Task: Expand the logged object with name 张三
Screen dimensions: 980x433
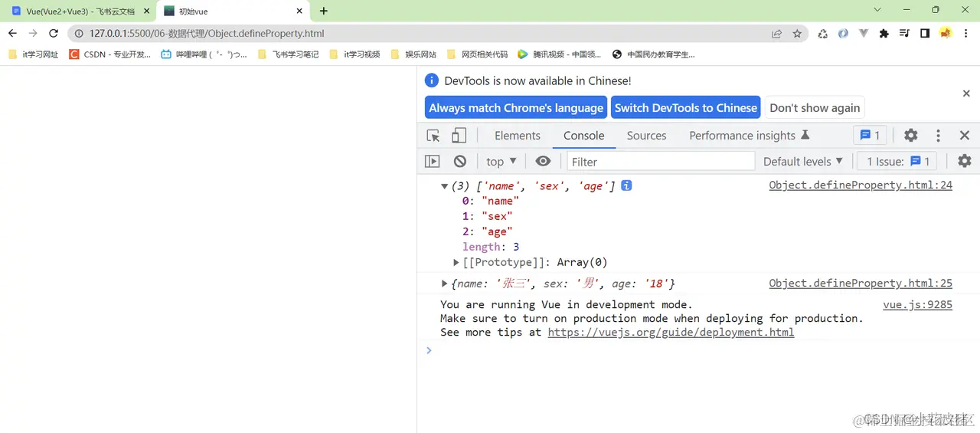Action: point(445,284)
